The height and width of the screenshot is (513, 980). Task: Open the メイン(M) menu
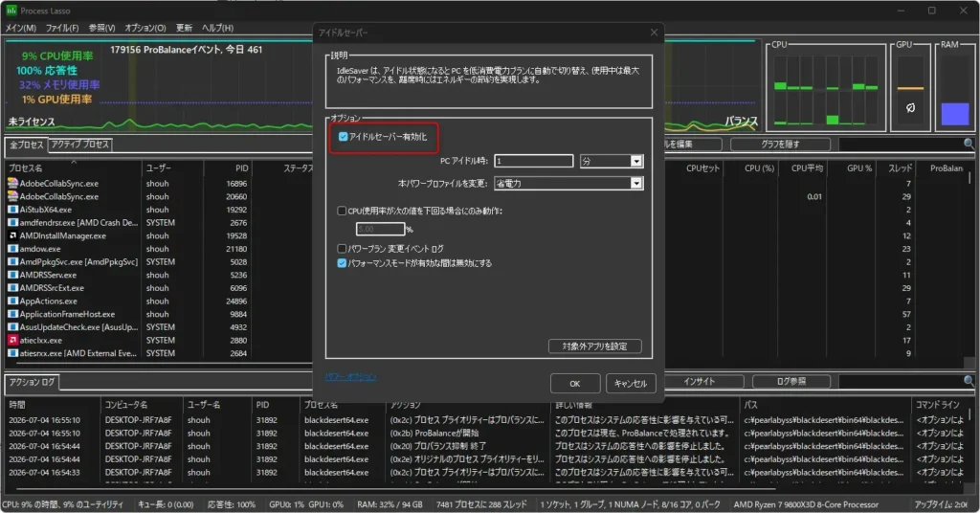[x=21, y=28]
